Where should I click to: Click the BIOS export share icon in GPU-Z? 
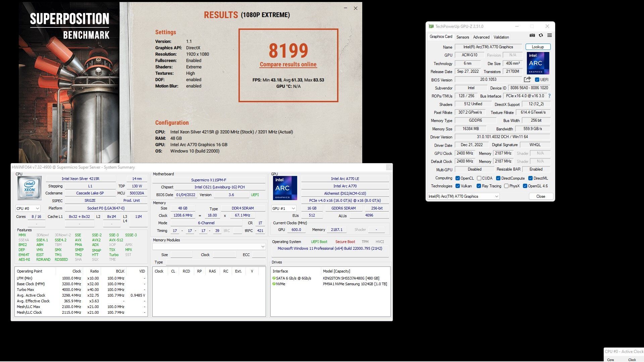pos(527,79)
